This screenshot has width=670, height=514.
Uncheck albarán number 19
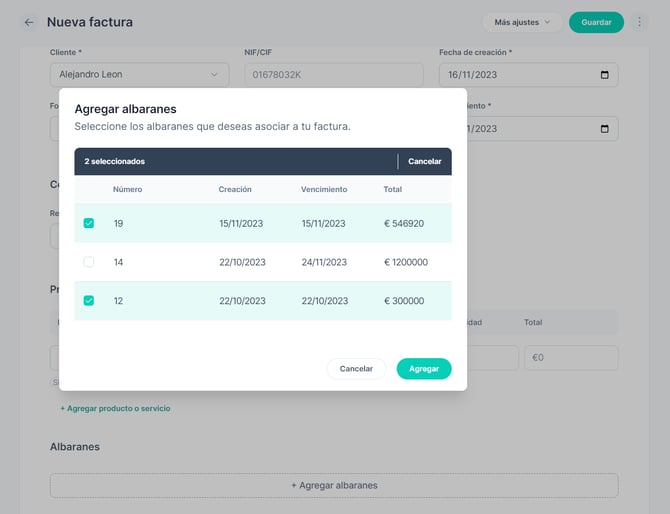tap(89, 223)
